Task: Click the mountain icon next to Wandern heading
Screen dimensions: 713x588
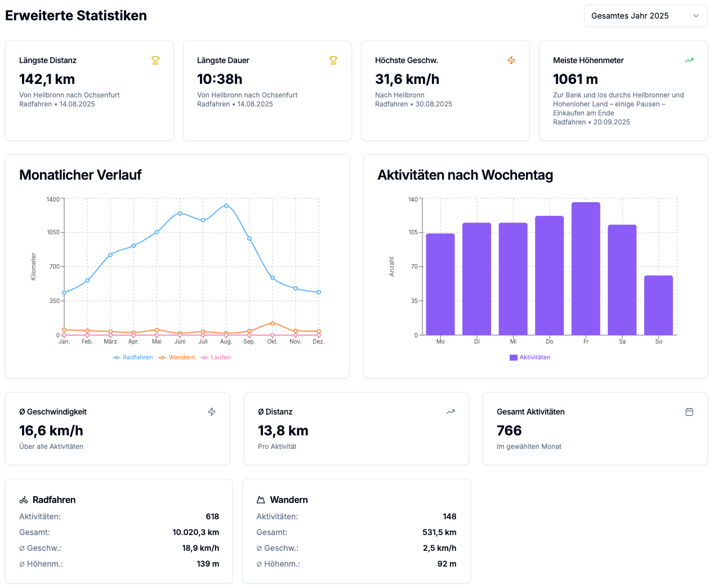Action: coord(261,500)
